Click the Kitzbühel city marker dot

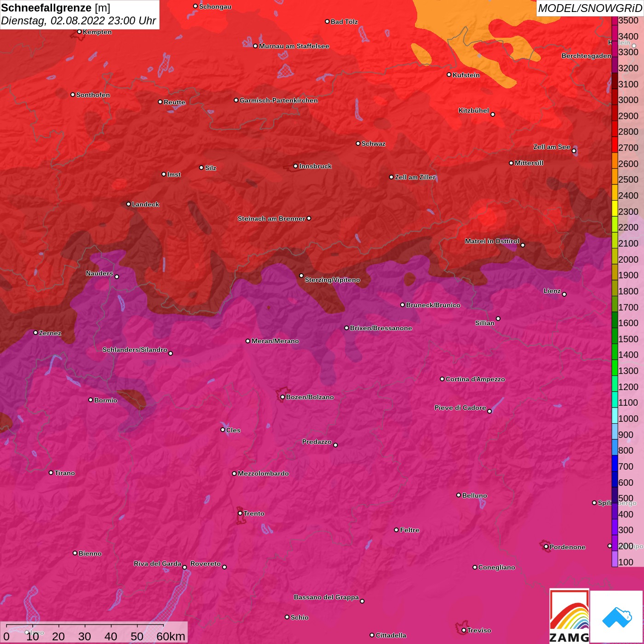(493, 115)
